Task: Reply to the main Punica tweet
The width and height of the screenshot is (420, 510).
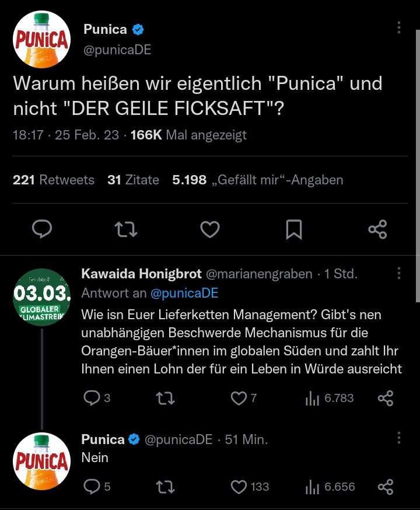Action: click(42, 229)
